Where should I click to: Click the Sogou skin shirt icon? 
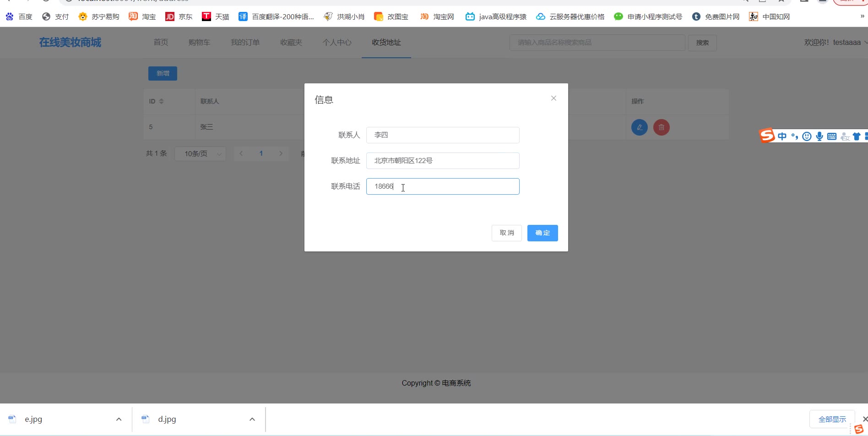point(856,136)
